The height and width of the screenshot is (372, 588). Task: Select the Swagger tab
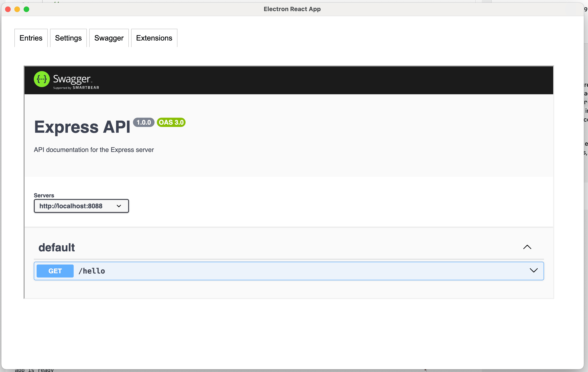click(109, 38)
